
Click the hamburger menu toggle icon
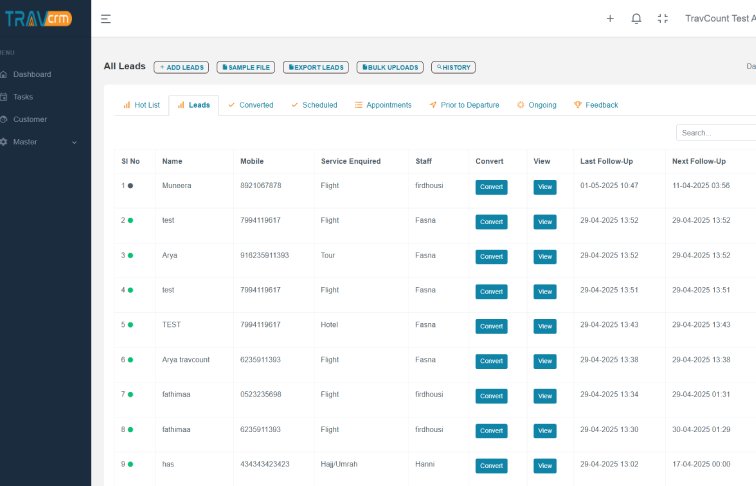tap(106, 18)
